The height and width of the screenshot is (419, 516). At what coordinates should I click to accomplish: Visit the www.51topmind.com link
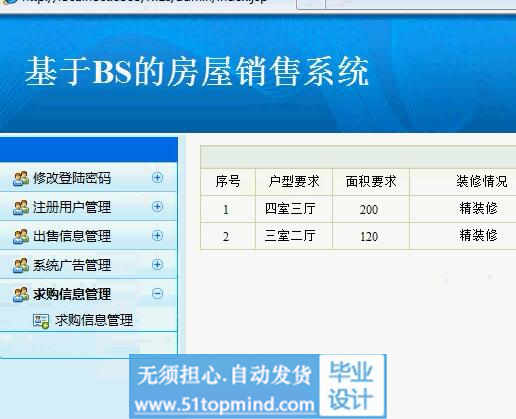pos(224,405)
